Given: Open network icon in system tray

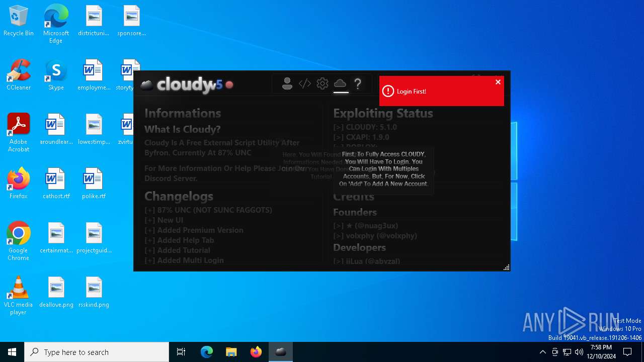Looking at the screenshot, I should tap(567, 352).
